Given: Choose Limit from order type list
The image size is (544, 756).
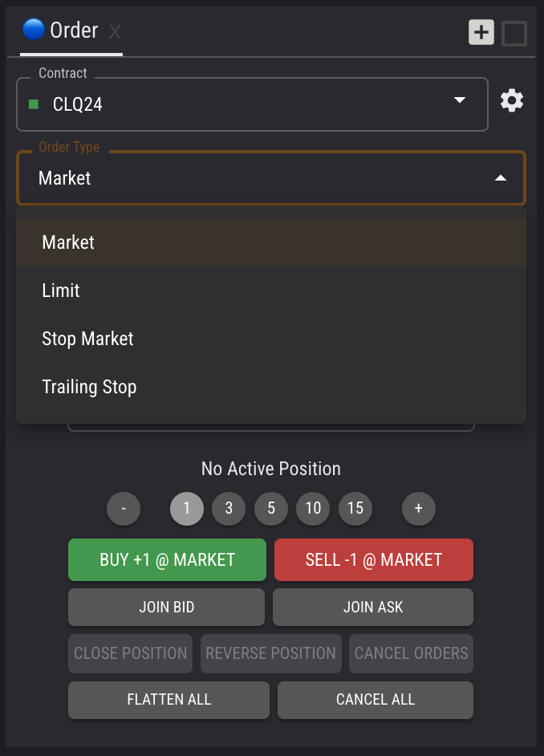Looking at the screenshot, I should point(61,291).
